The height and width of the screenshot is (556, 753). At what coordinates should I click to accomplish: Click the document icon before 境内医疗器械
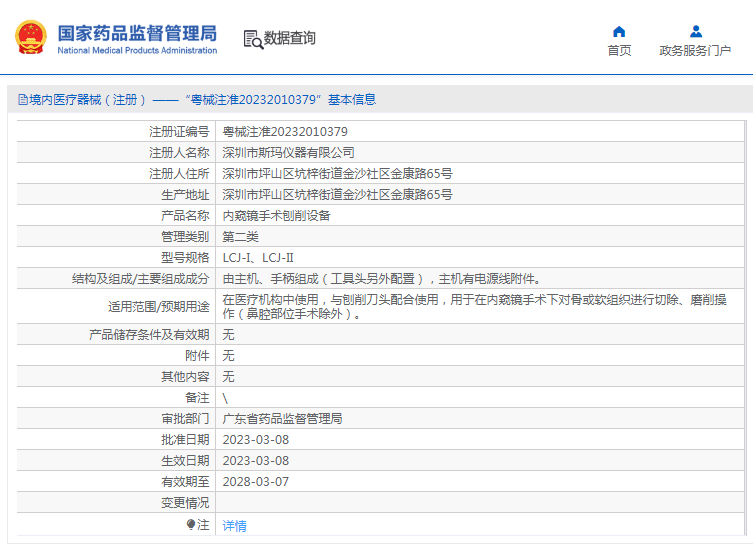(23, 99)
